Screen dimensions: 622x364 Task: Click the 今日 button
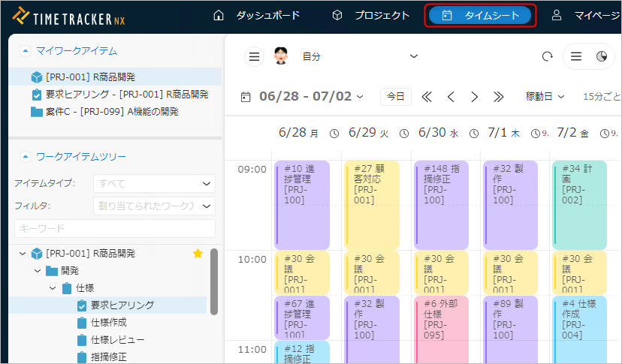coord(396,96)
